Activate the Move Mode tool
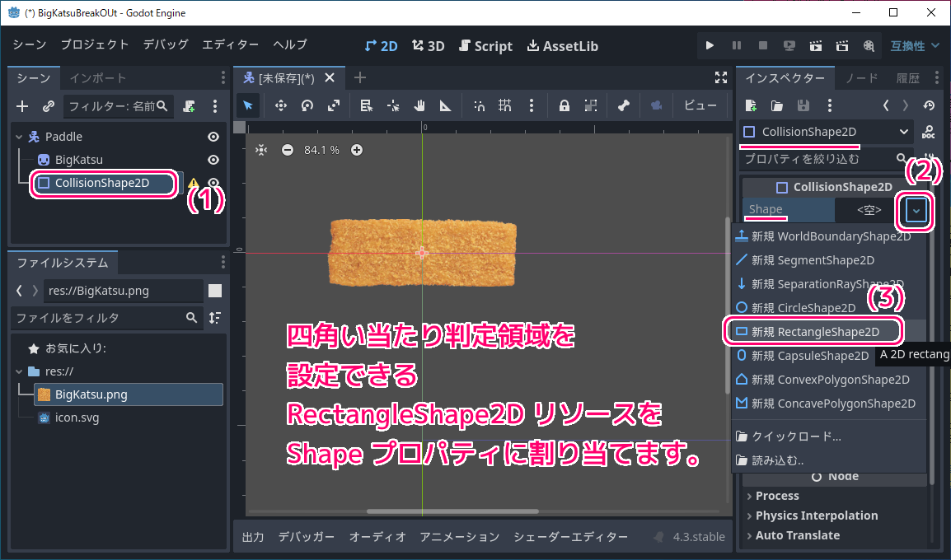The height and width of the screenshot is (560, 951). (x=281, y=105)
